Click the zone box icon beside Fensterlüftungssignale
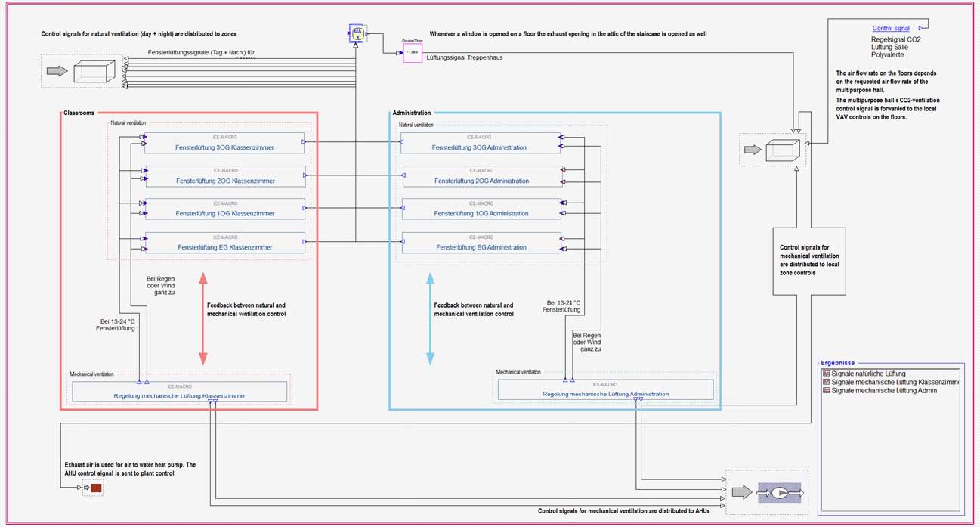 pyautogui.click(x=94, y=71)
